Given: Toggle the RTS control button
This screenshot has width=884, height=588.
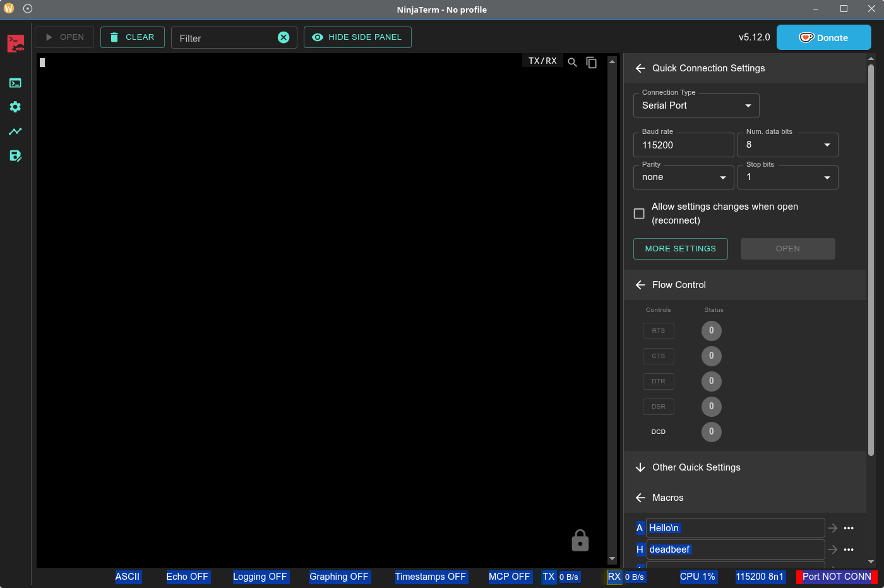Looking at the screenshot, I should 659,331.
